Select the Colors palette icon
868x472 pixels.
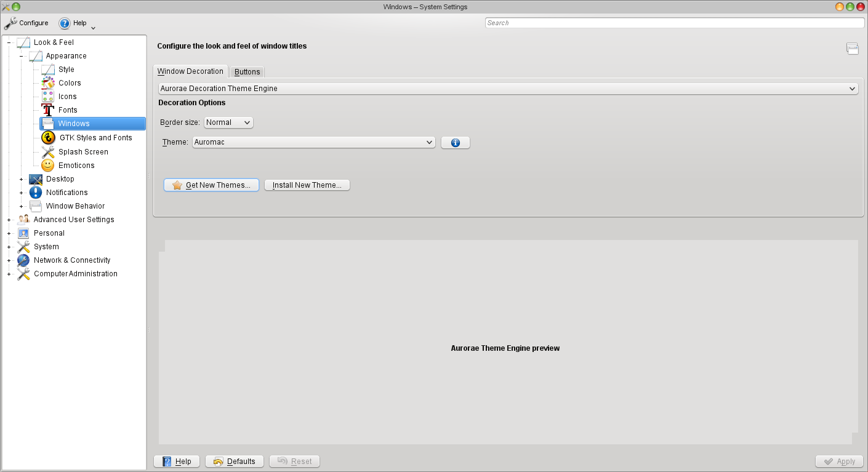[x=48, y=83]
